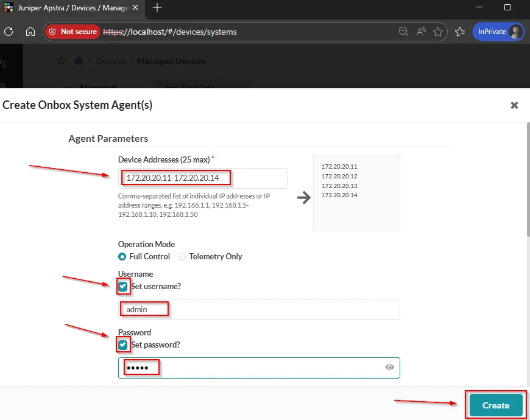Follow the Devices breadcrumb link
Viewport: 530px width, 420px height.
click(111, 61)
